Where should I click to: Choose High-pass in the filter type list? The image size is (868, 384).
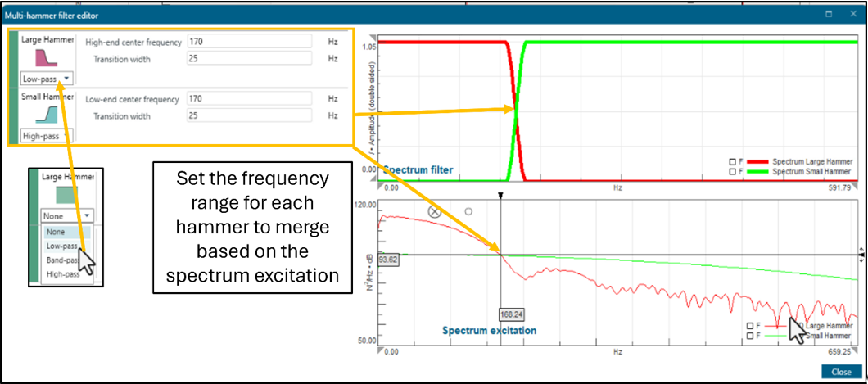[63, 274]
